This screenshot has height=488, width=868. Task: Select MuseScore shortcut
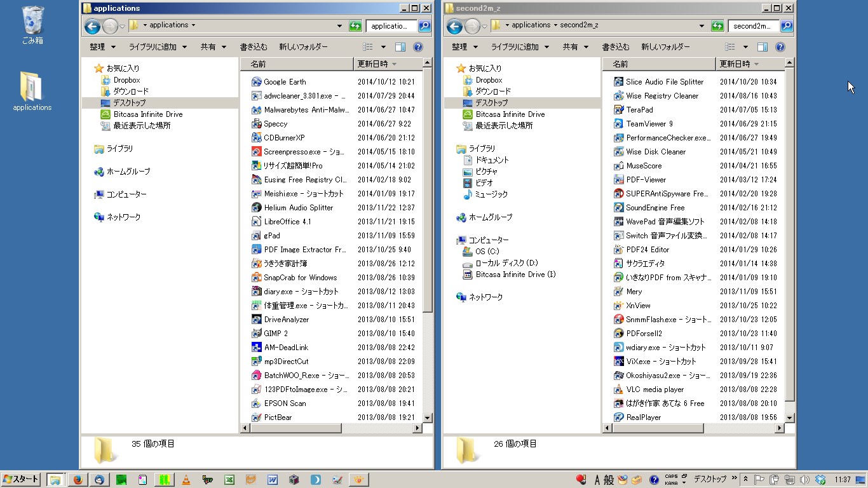pos(638,166)
